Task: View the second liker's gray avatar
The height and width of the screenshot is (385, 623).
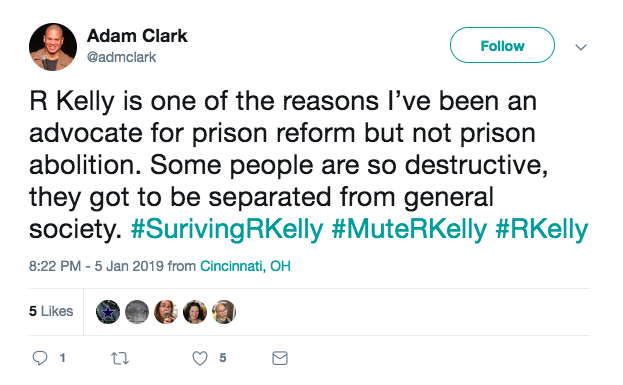Action: (x=137, y=312)
